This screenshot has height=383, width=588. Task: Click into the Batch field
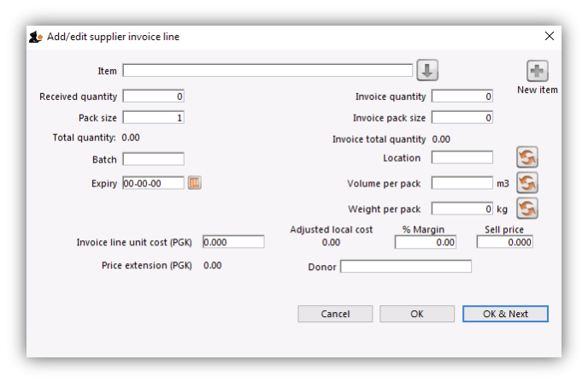[153, 159]
